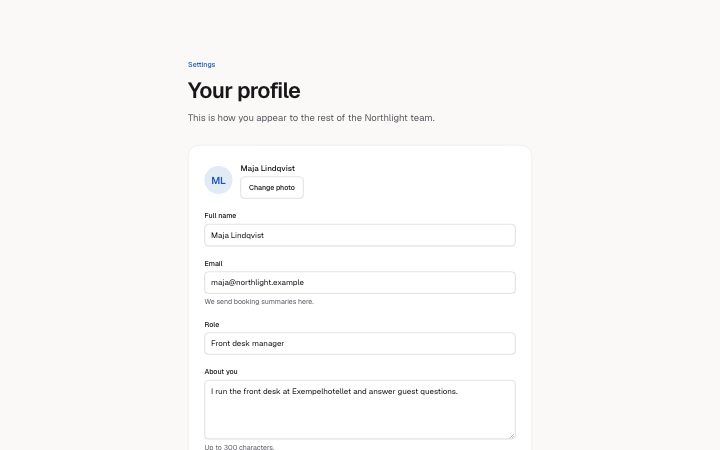The width and height of the screenshot is (720, 450).
Task: Click the About you field label
Action: point(221,371)
